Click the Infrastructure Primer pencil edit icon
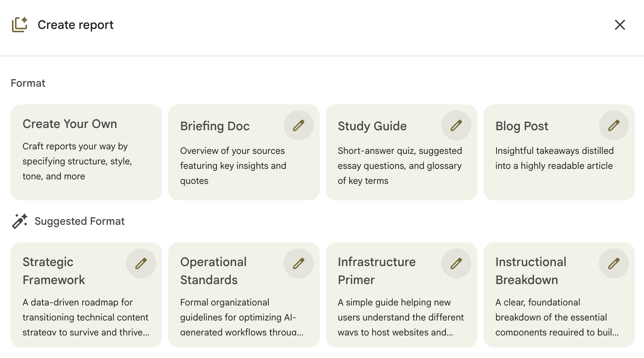644x358 pixels. (456, 263)
